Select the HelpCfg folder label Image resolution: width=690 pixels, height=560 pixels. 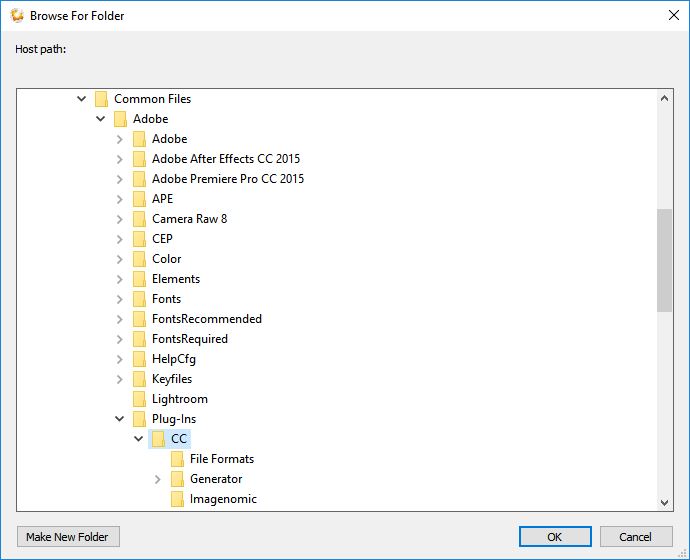point(174,359)
